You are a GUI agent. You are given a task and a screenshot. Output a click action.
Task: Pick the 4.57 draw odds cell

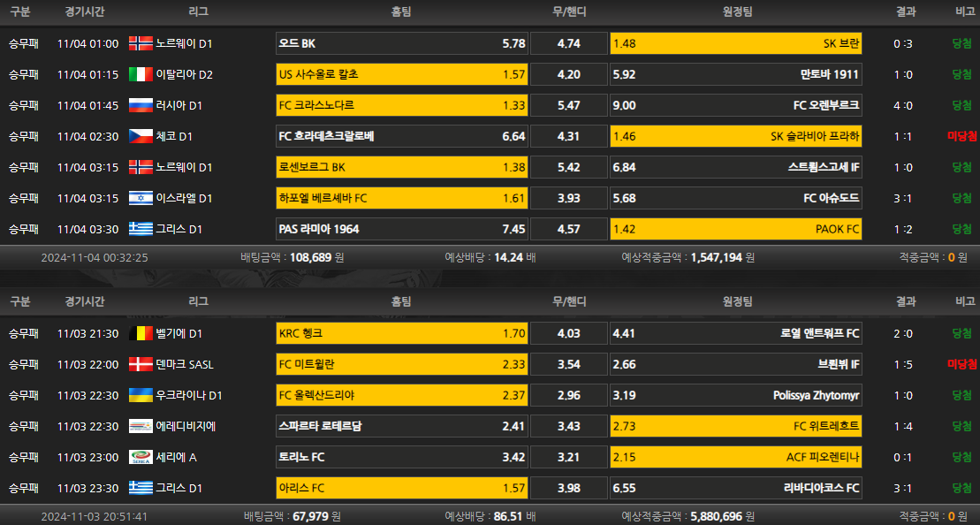[569, 229]
